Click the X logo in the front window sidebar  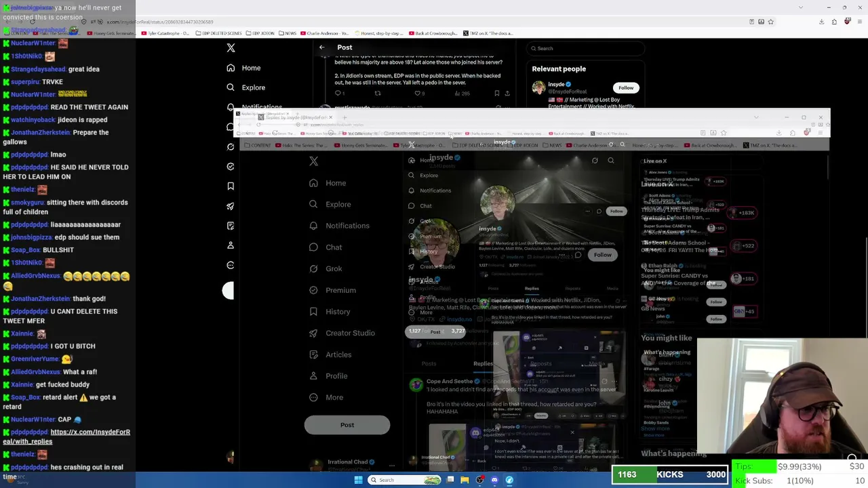pyautogui.click(x=314, y=161)
